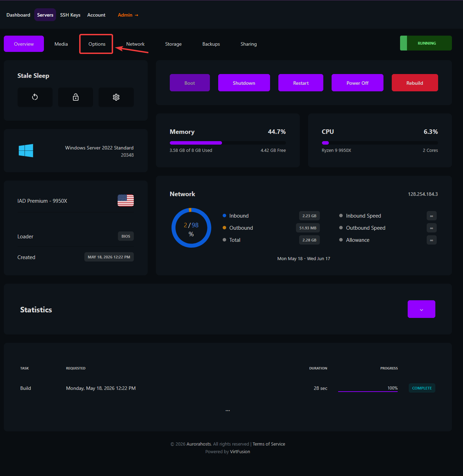The width and height of the screenshot is (463, 476).
Task: Click the Mon May 18 - Wed Jun 17 range
Action: pyautogui.click(x=304, y=259)
